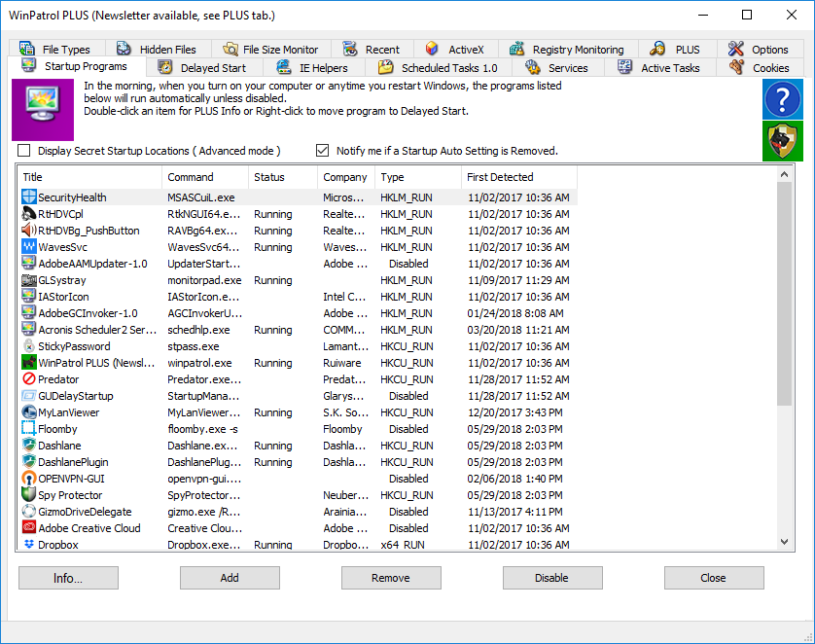Screen dimensions: 815x644
Task: Go to the Registry Monitoring tab
Action: tap(568, 50)
